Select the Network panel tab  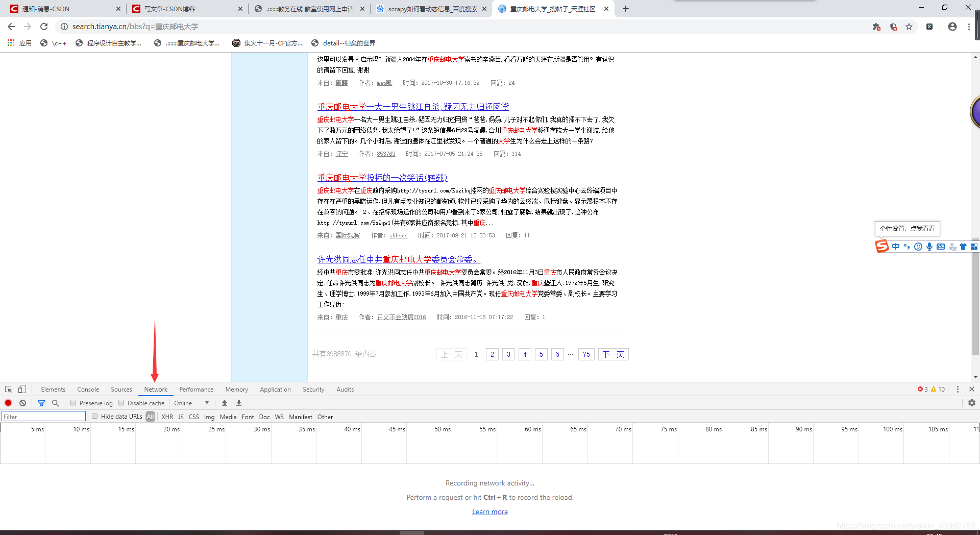pos(156,389)
